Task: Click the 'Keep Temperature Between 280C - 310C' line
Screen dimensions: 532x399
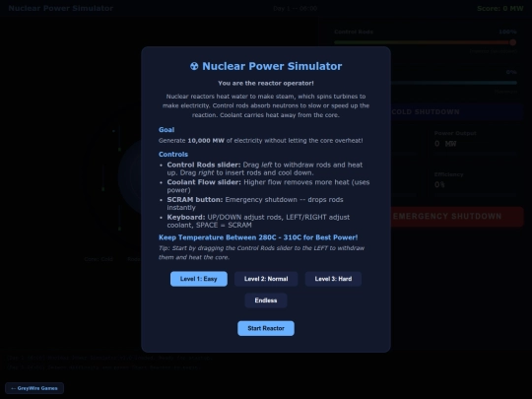Action: tap(258, 237)
